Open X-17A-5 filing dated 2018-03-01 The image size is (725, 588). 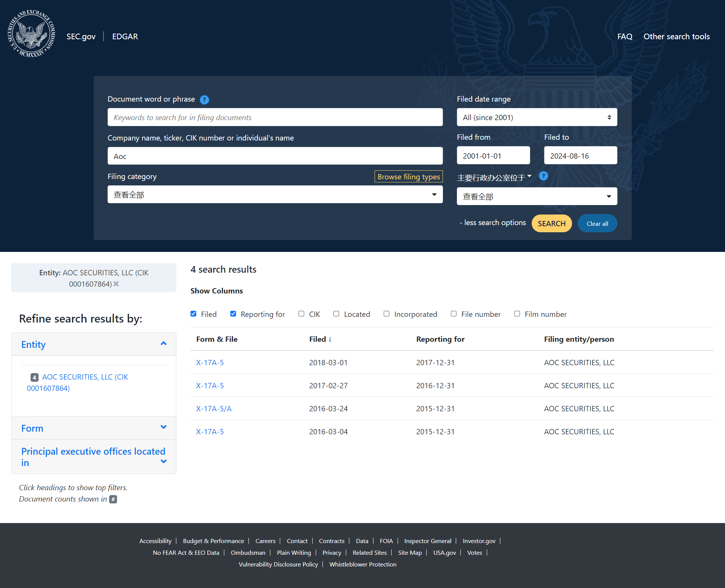(210, 363)
